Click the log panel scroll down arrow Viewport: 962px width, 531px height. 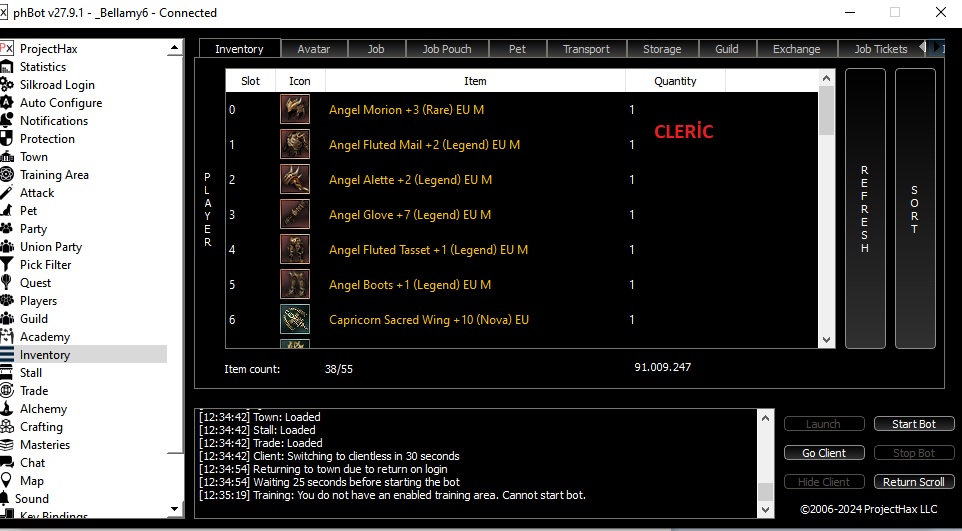tap(765, 510)
